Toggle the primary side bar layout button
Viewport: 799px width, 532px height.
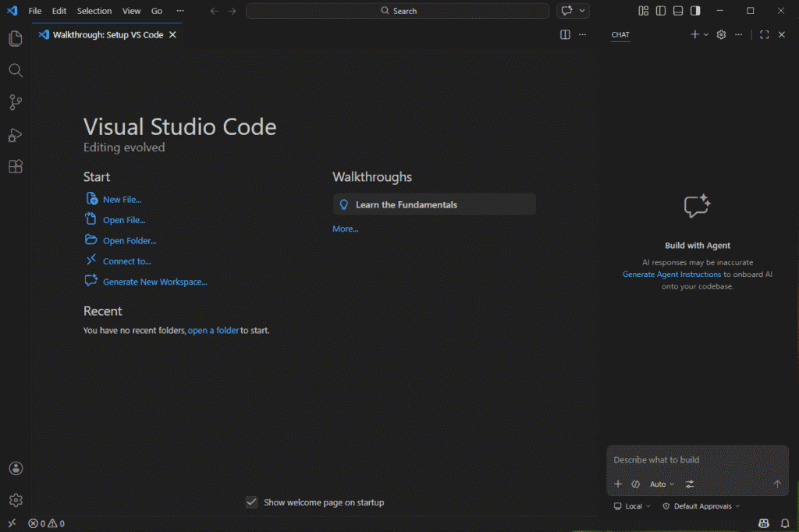click(x=661, y=11)
